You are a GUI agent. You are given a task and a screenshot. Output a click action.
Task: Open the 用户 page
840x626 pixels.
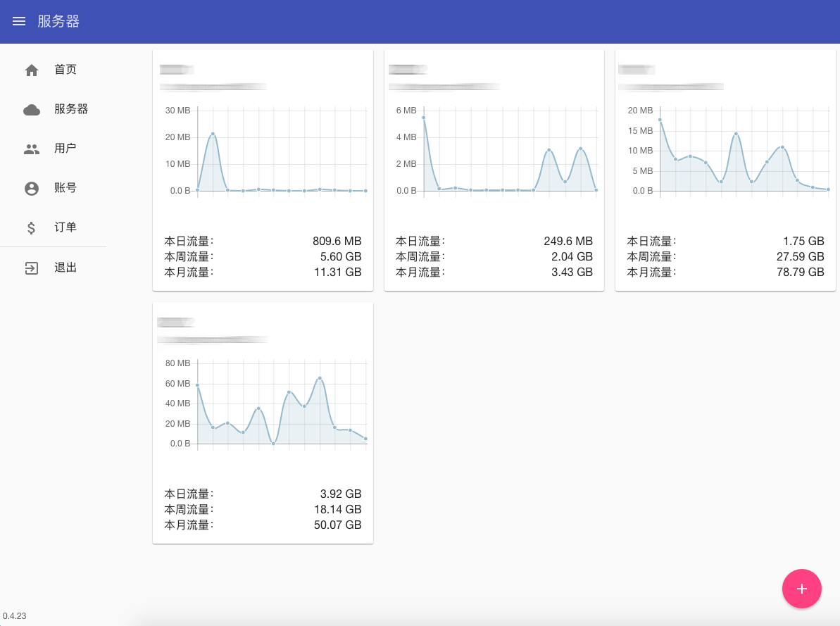click(x=65, y=149)
